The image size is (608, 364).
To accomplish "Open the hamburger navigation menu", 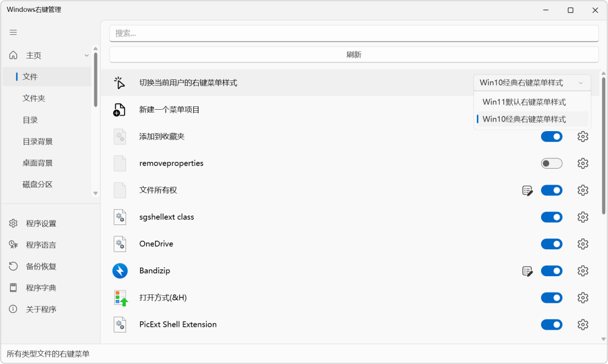I will (13, 32).
